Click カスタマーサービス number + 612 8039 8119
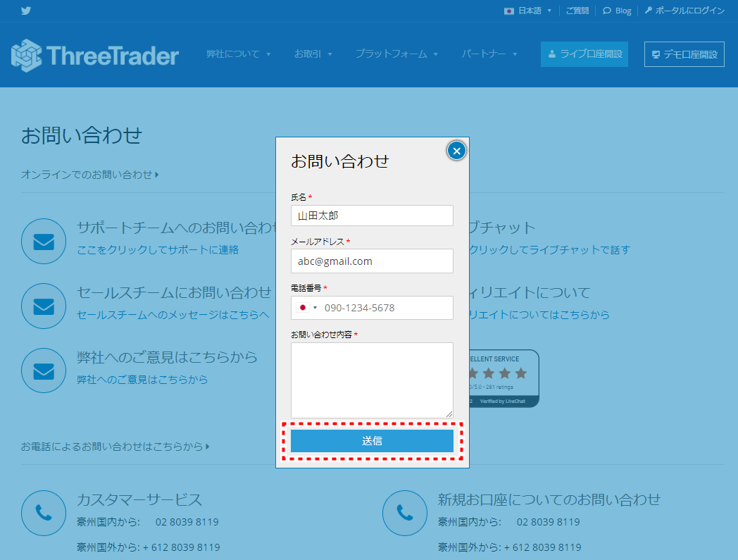The image size is (738, 560). pyautogui.click(x=181, y=547)
